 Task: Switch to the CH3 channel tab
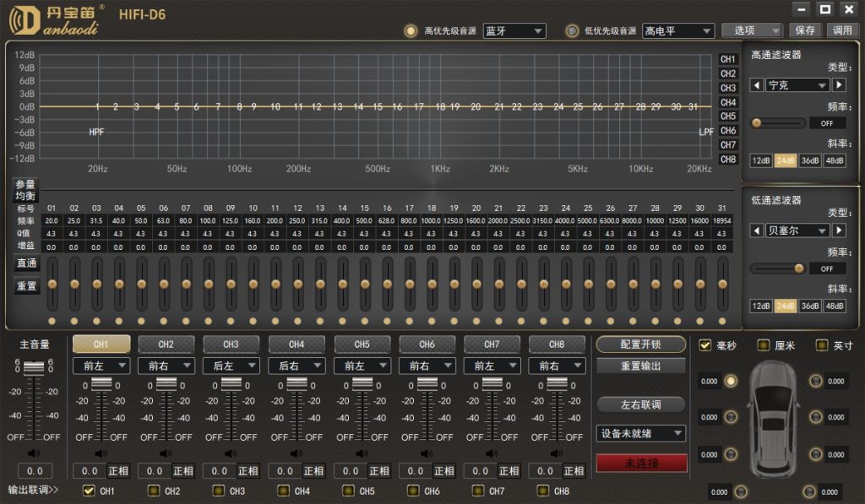(231, 344)
